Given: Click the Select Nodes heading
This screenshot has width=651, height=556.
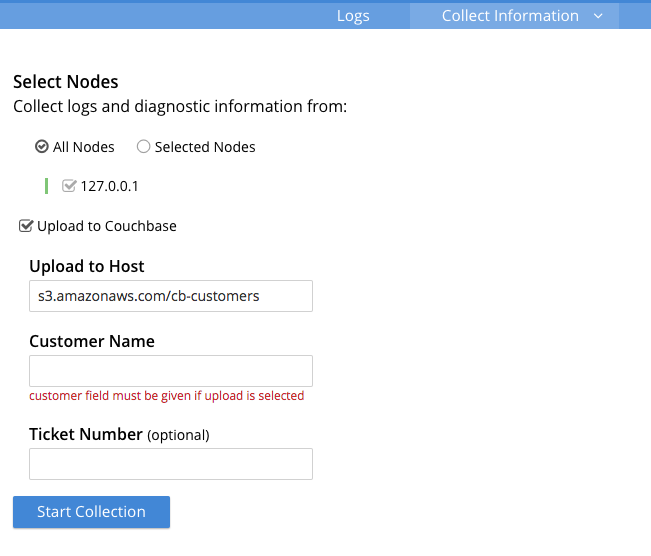Looking at the screenshot, I should click(66, 82).
